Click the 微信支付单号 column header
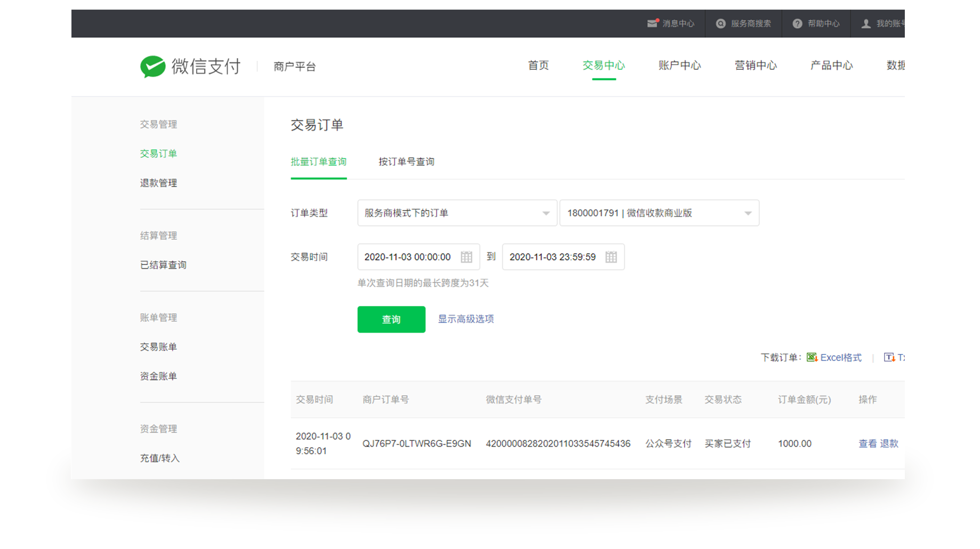The image size is (980, 549). pyautogui.click(x=514, y=399)
